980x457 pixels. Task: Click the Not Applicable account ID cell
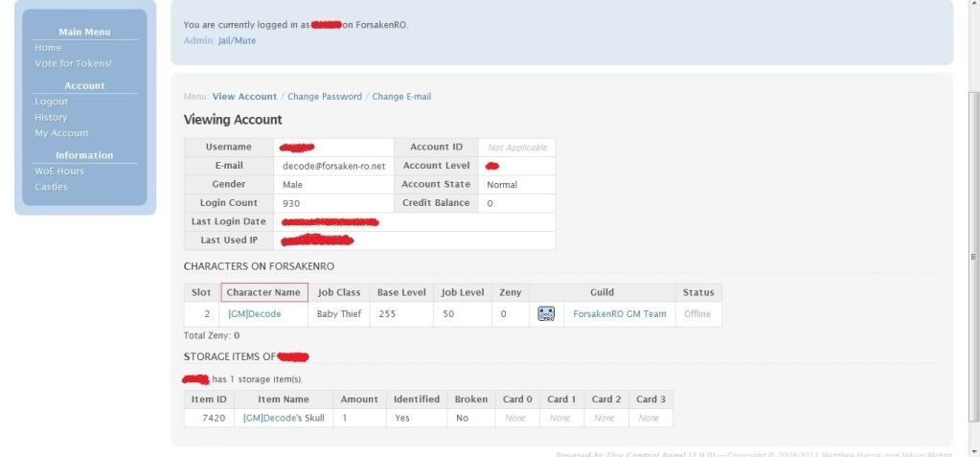[517, 148]
